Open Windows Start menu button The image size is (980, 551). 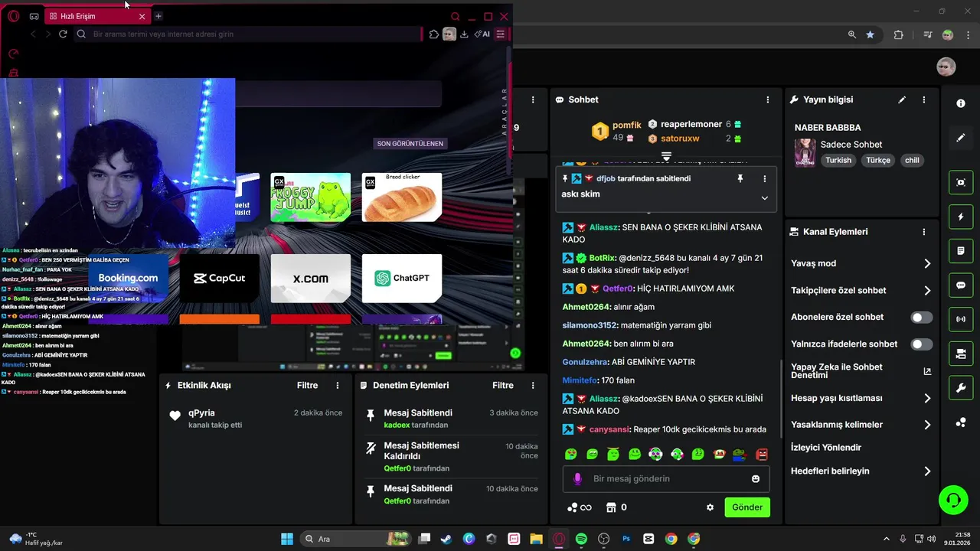(287, 539)
